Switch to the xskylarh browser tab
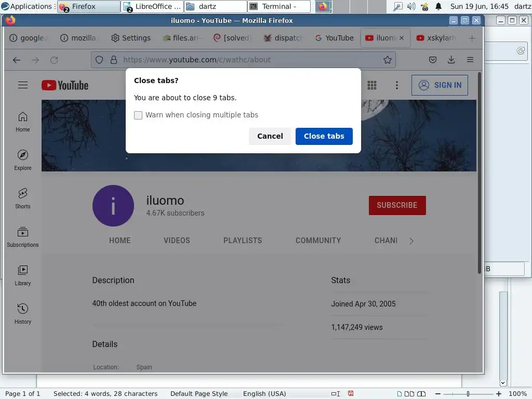This screenshot has height=399, width=532. (x=436, y=38)
